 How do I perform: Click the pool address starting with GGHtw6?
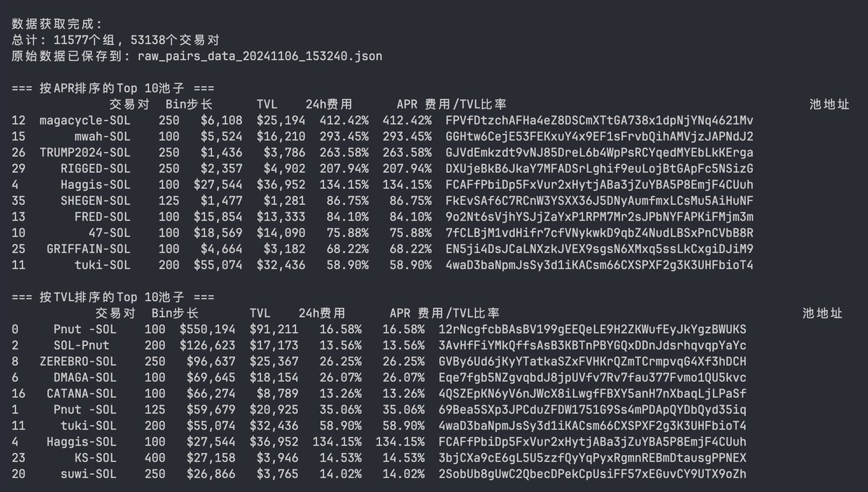(x=600, y=136)
